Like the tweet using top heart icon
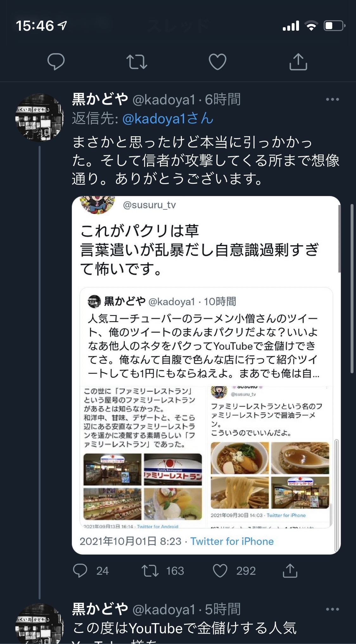This screenshot has height=644, width=356. tap(218, 62)
